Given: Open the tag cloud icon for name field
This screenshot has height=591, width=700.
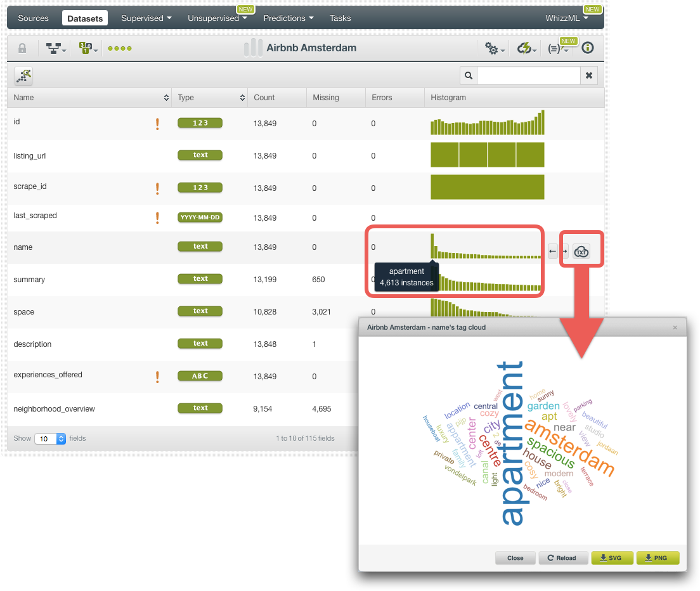Looking at the screenshot, I should tap(581, 252).
